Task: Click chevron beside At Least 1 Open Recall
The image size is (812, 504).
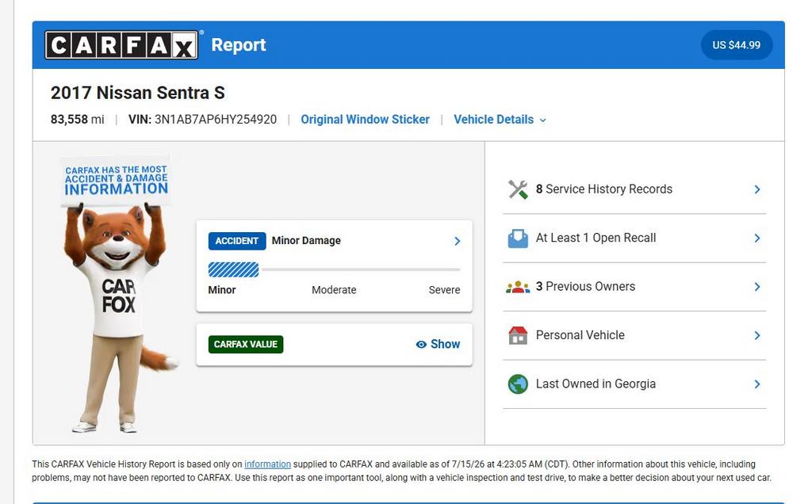Action: pos(757,238)
